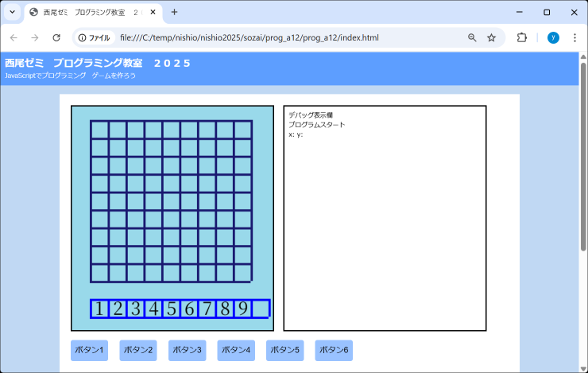Reload the page with the refresh icon

click(x=56, y=37)
